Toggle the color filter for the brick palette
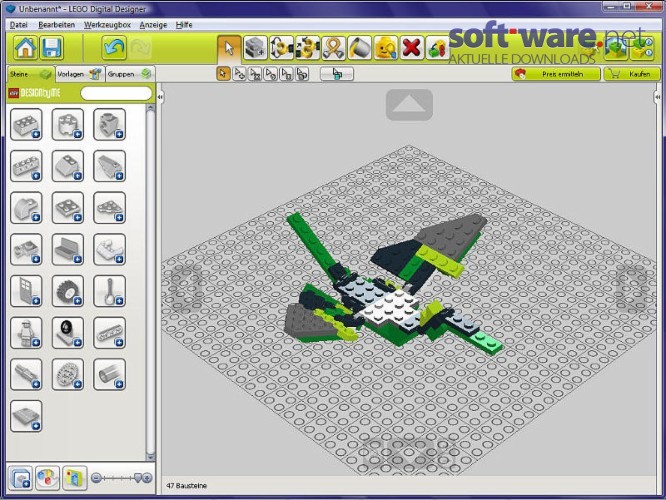Viewport: 666px width, 500px height. [47, 478]
